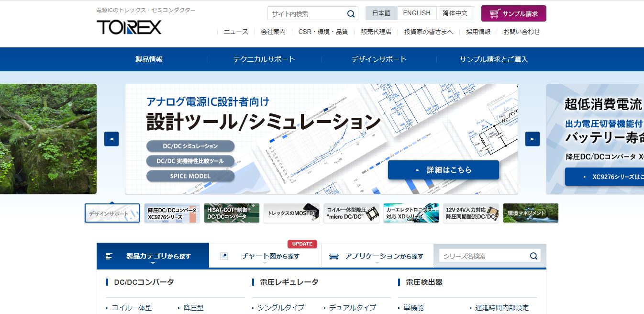The height and width of the screenshot is (314, 644).
Task: Click the 電圧検出器 category heading
Action: (424, 282)
